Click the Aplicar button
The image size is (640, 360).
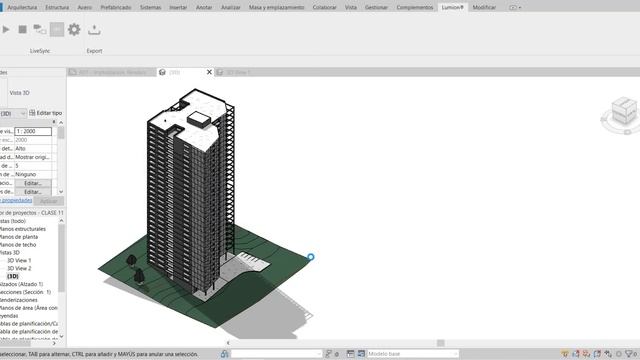49,201
